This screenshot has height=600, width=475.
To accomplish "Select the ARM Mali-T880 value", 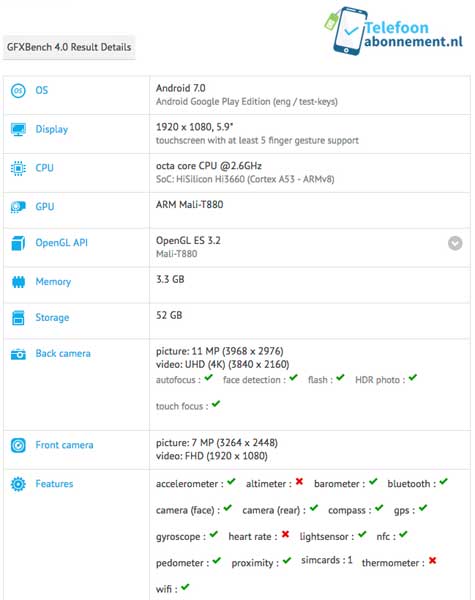I will pyautogui.click(x=189, y=205).
